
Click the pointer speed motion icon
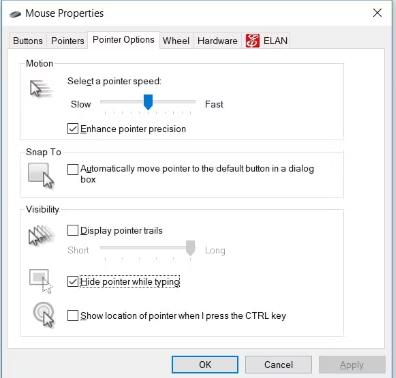tap(41, 89)
